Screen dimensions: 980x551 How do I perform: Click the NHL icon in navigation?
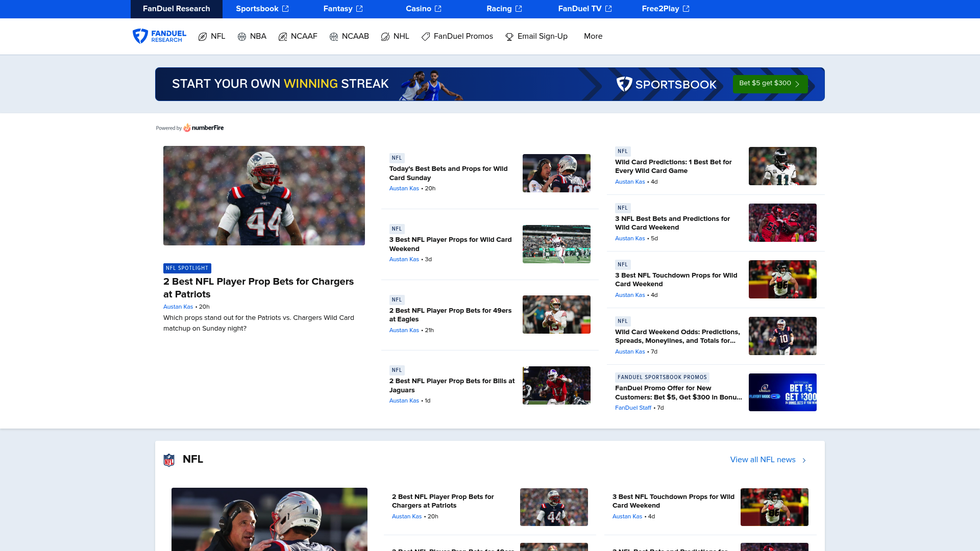click(385, 37)
